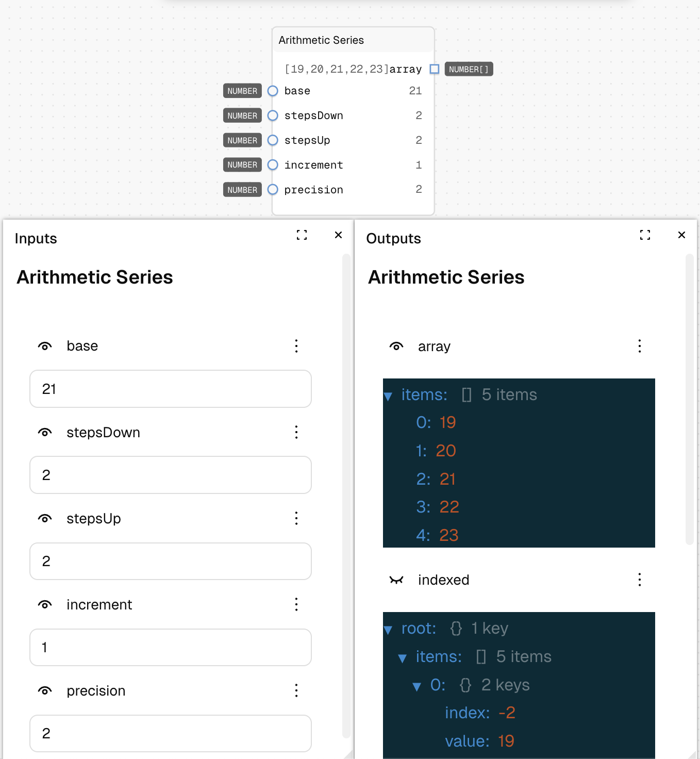Click the array output port square
The image size is (700, 759).
tap(435, 69)
